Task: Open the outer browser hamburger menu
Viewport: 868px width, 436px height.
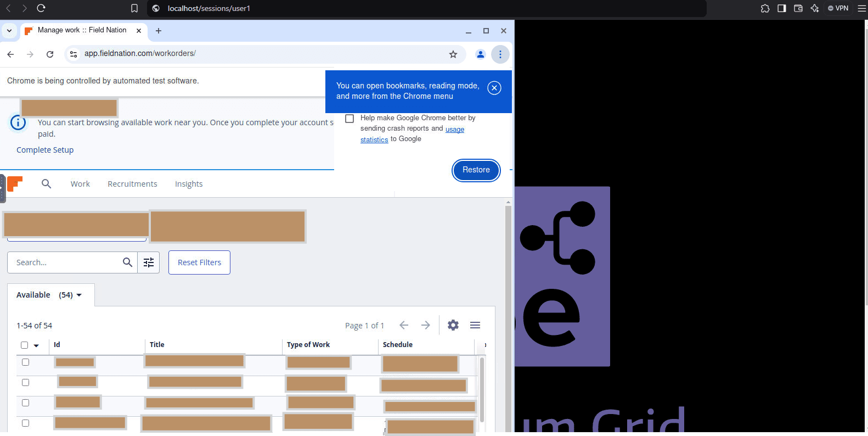Action: click(862, 8)
